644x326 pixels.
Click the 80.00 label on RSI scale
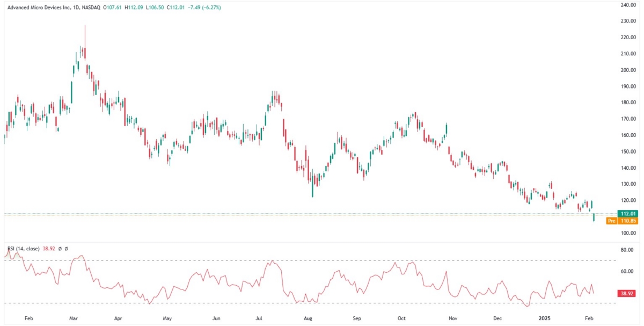627,250
